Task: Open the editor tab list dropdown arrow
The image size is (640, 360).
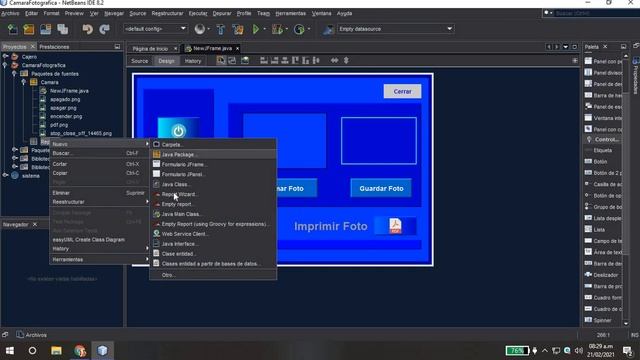Action: [565, 47]
